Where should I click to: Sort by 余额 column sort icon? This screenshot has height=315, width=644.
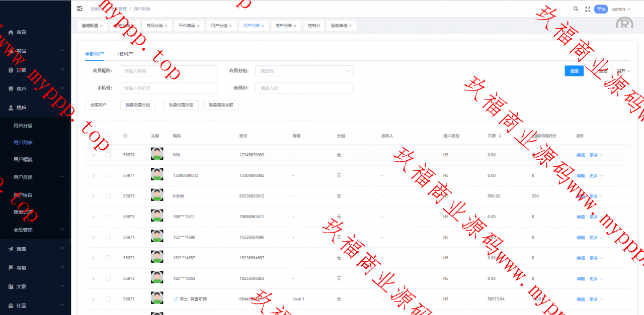click(499, 136)
